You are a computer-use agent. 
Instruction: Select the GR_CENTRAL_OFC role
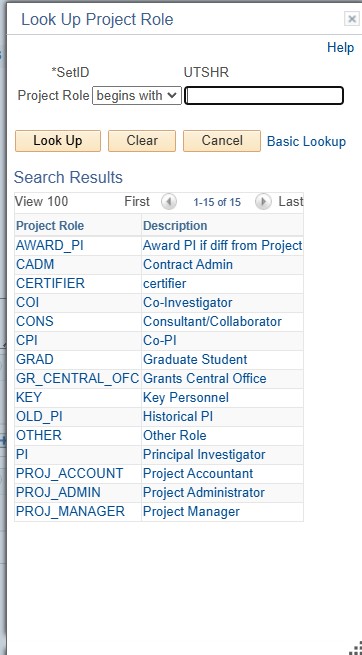click(77, 378)
